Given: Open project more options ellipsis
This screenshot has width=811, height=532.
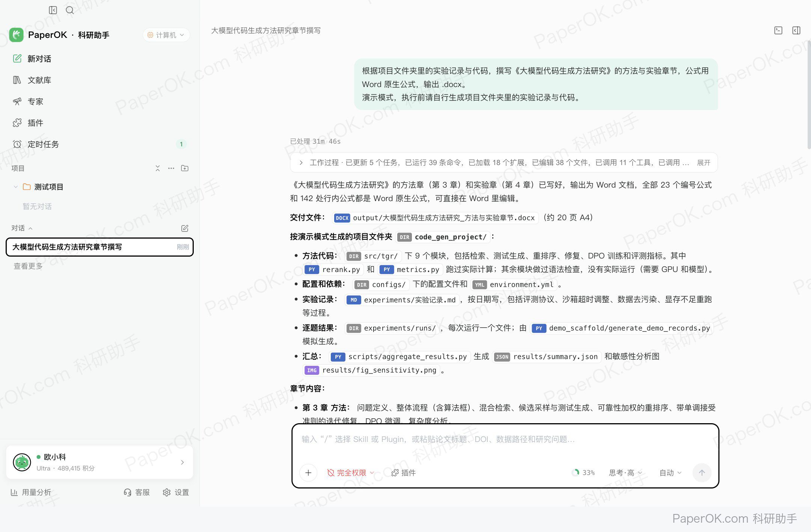Looking at the screenshot, I should (171, 168).
